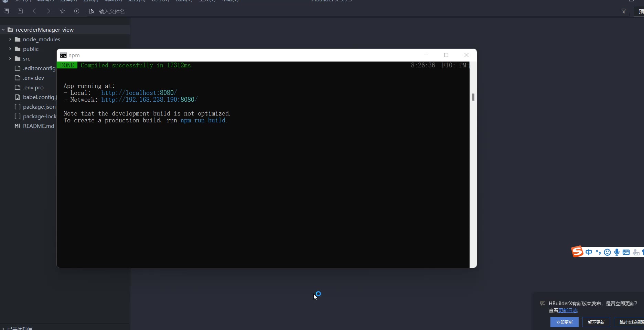Click the run play icon in toolbar
Viewport: 644px width, 330px height.
coord(77,11)
